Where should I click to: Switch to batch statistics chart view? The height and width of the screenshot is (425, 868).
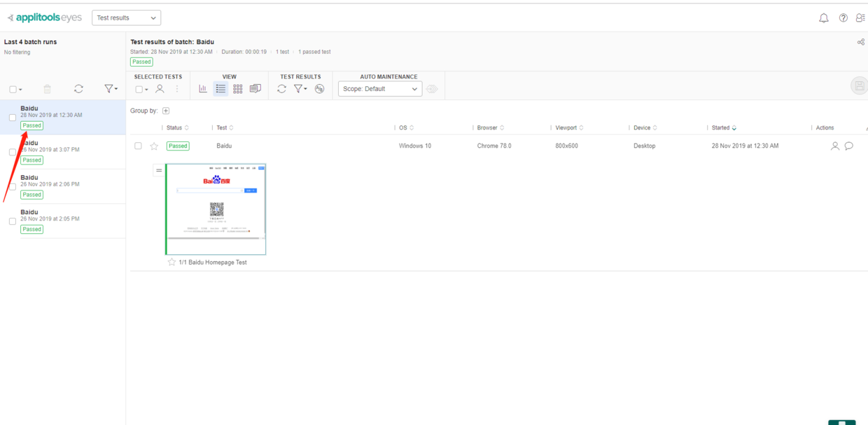point(203,89)
